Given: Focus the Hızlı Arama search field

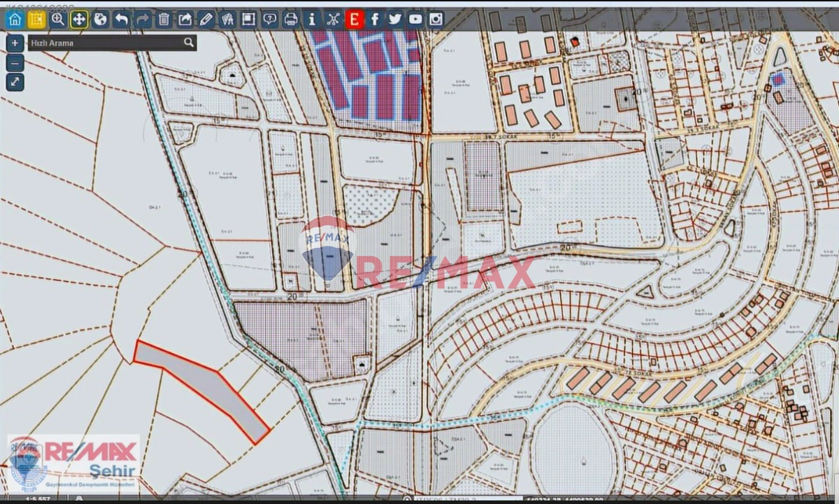Looking at the screenshot, I should pyautogui.click(x=106, y=43).
